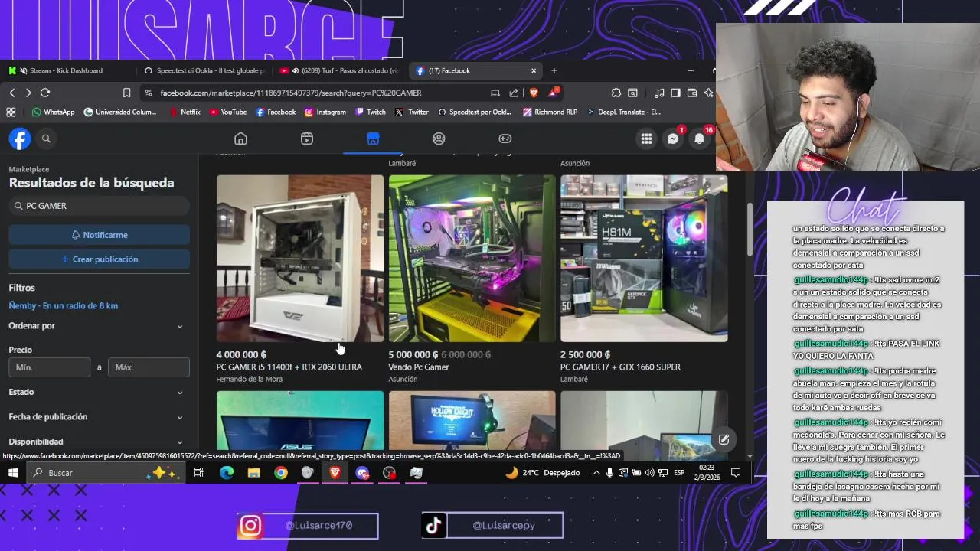This screenshot has width=980, height=551.
Task: Click the browser address bar URL
Action: click(291, 93)
